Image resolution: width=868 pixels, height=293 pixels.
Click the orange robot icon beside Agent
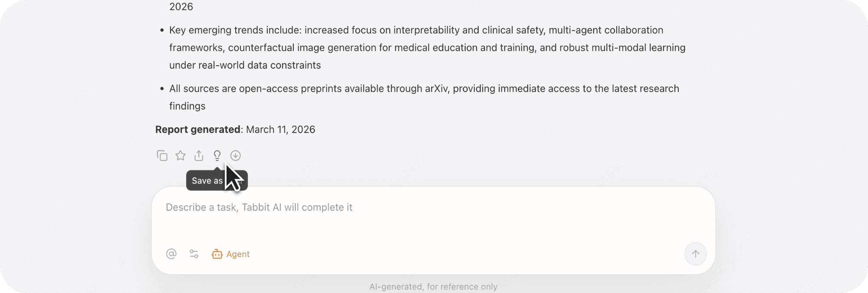[217, 254]
